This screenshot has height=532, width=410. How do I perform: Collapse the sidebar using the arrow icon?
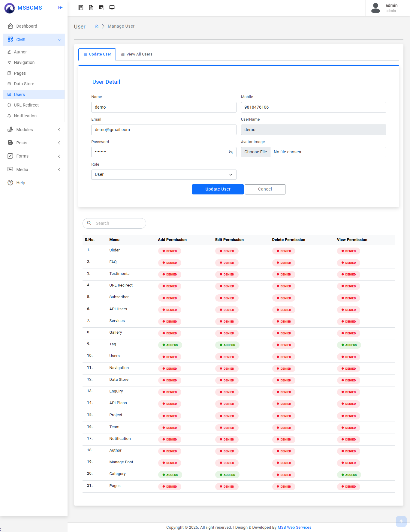60,8
